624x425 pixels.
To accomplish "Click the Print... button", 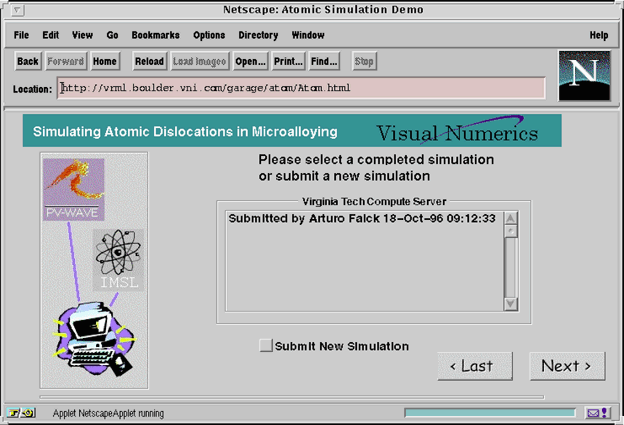I will click(289, 61).
